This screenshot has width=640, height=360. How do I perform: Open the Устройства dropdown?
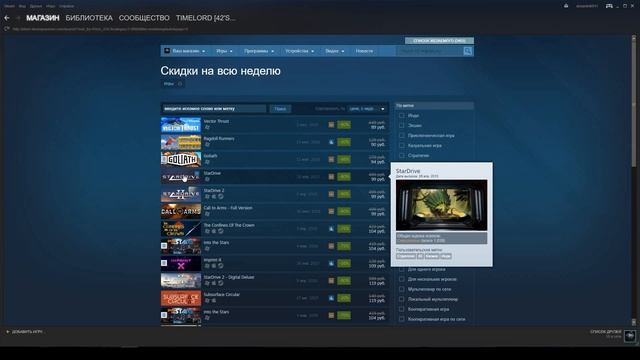tap(300, 51)
